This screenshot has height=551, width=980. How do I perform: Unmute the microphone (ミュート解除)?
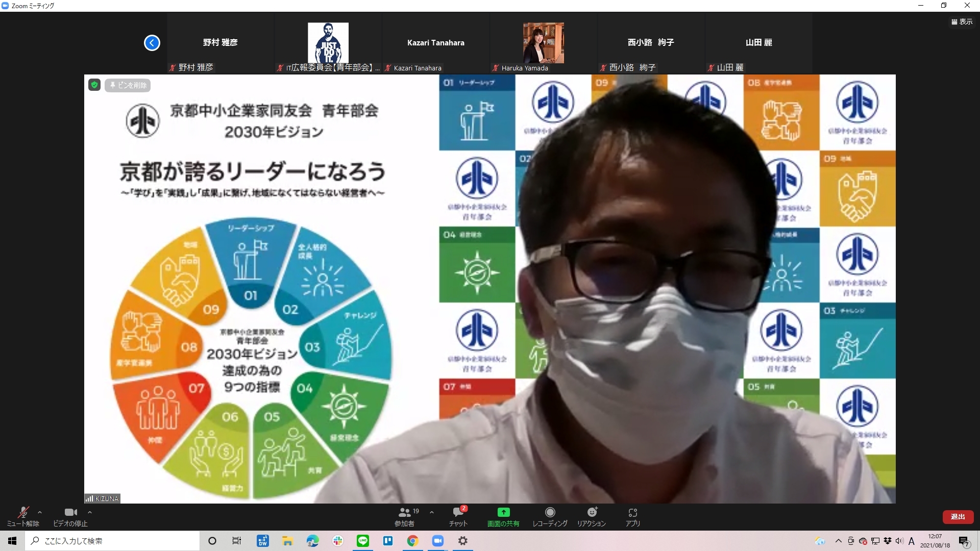23,516
